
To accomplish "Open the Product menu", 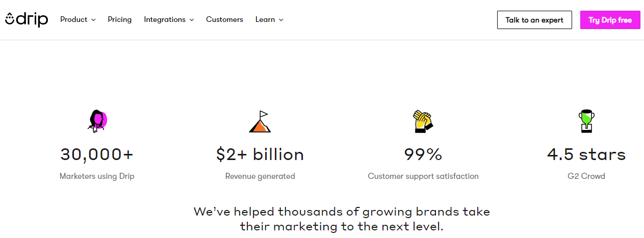I will click(x=78, y=19).
